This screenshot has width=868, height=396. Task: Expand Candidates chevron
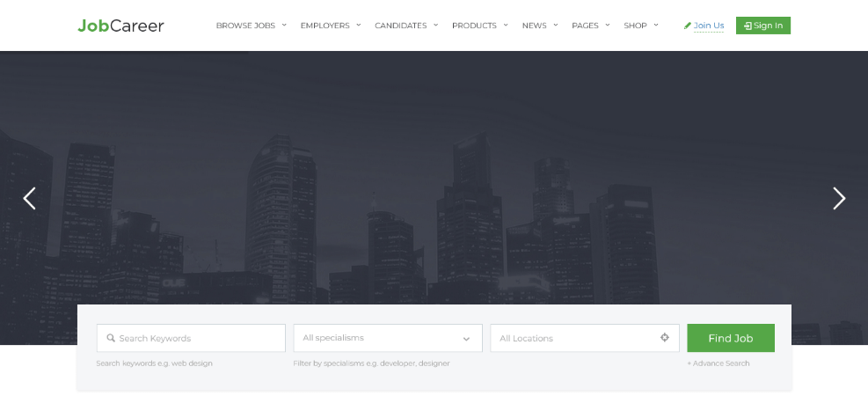(435, 25)
